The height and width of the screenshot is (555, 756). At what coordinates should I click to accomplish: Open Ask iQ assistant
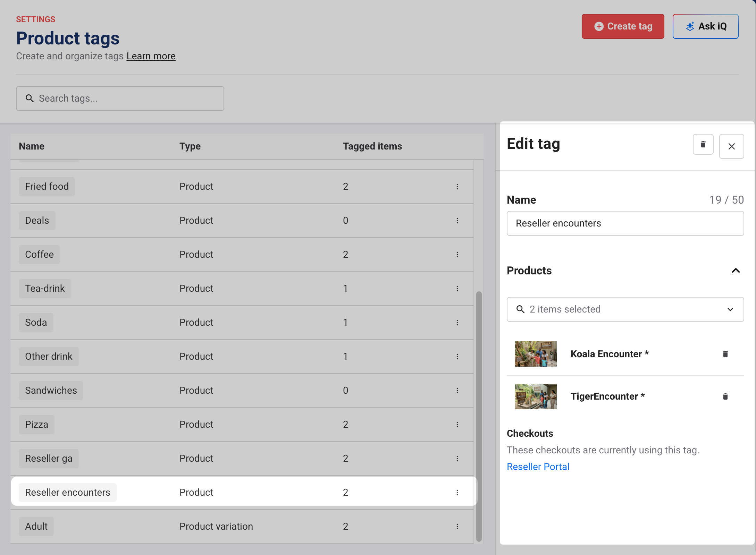coord(706,26)
